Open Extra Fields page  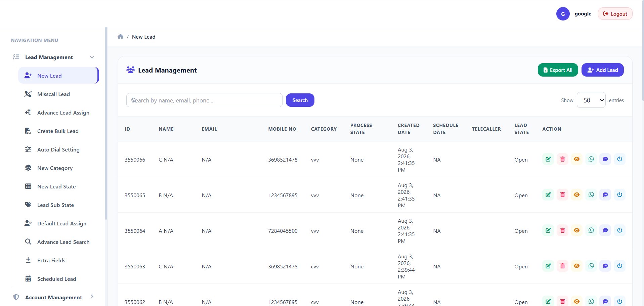[x=58, y=260]
